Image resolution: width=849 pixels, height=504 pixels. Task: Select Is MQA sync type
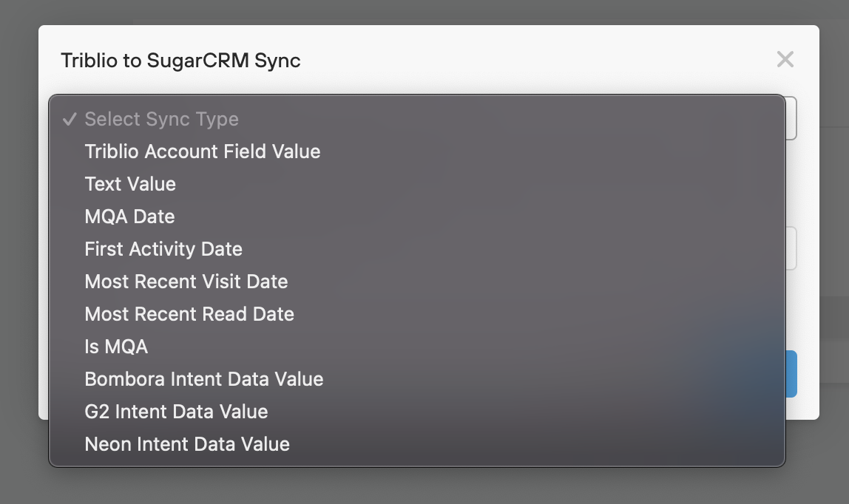click(417, 346)
